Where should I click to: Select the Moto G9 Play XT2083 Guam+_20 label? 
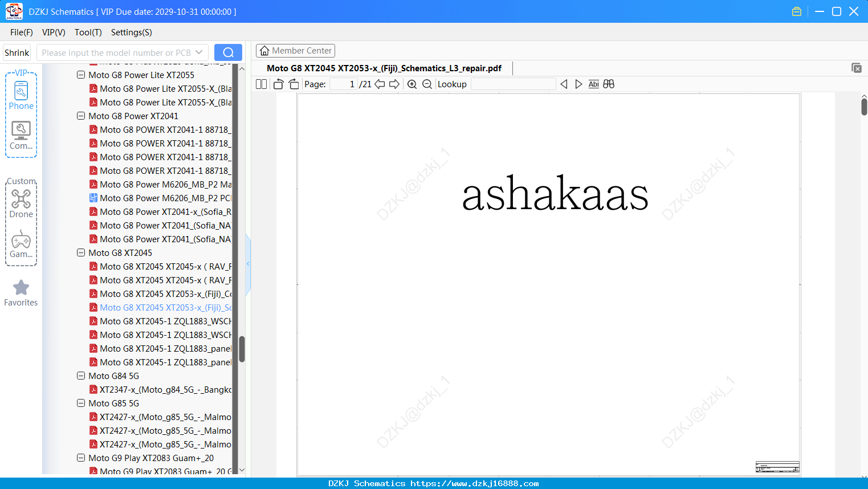click(151, 458)
